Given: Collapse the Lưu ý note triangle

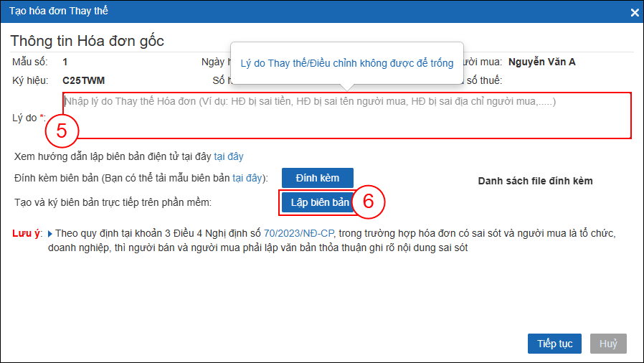Looking at the screenshot, I should [49, 234].
